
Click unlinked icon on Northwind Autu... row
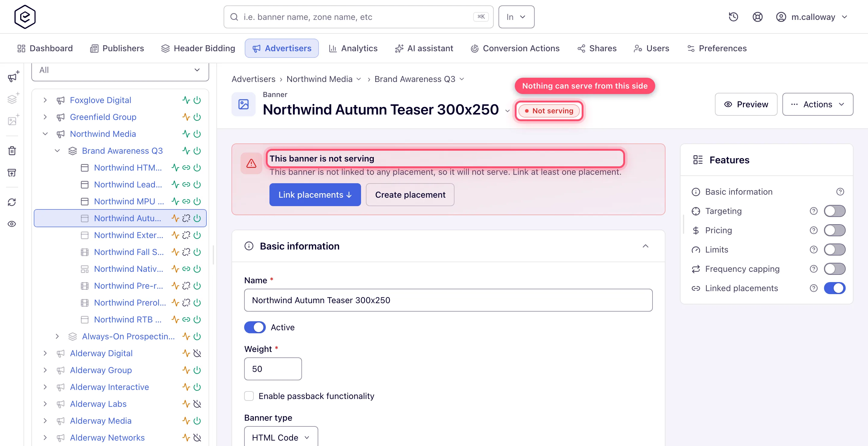coord(186,218)
